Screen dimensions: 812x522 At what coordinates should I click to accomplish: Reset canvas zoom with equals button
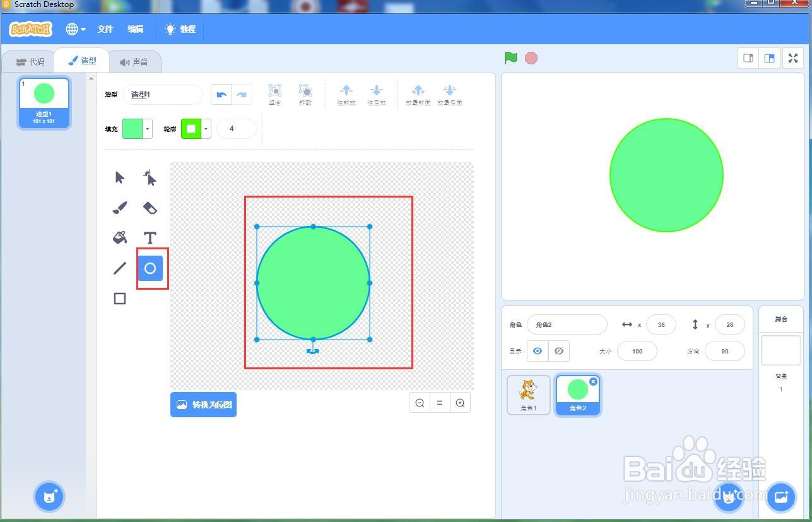[440, 403]
